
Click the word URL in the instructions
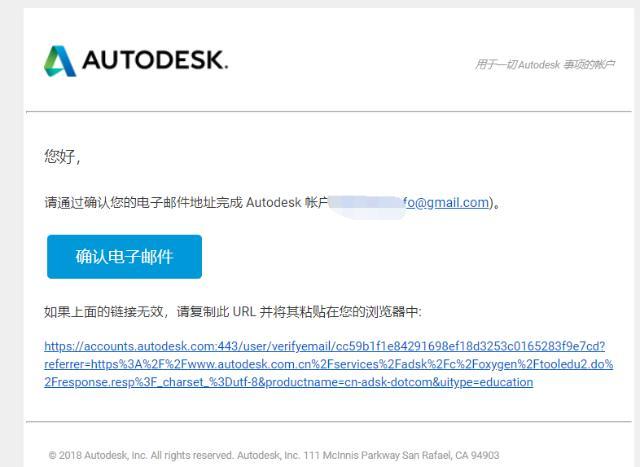(244, 312)
